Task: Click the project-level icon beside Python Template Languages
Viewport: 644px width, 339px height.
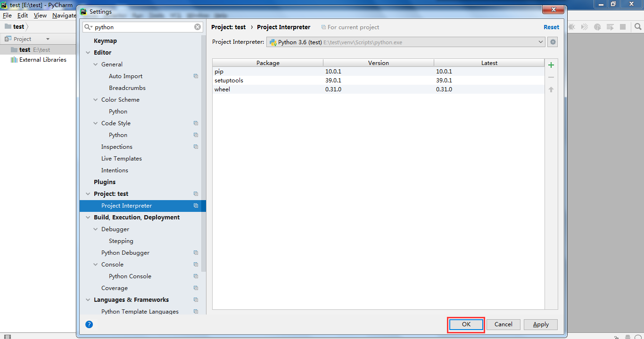Action: pyautogui.click(x=196, y=312)
